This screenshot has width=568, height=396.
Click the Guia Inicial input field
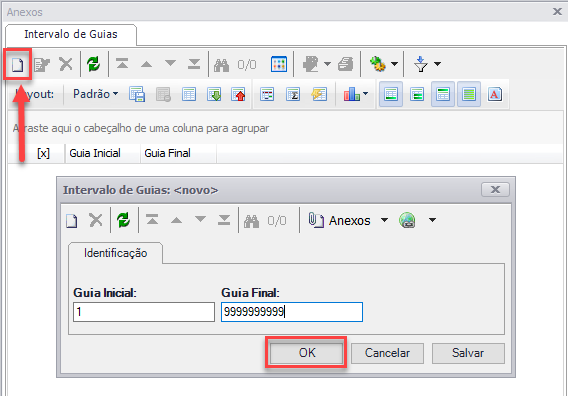(x=144, y=312)
